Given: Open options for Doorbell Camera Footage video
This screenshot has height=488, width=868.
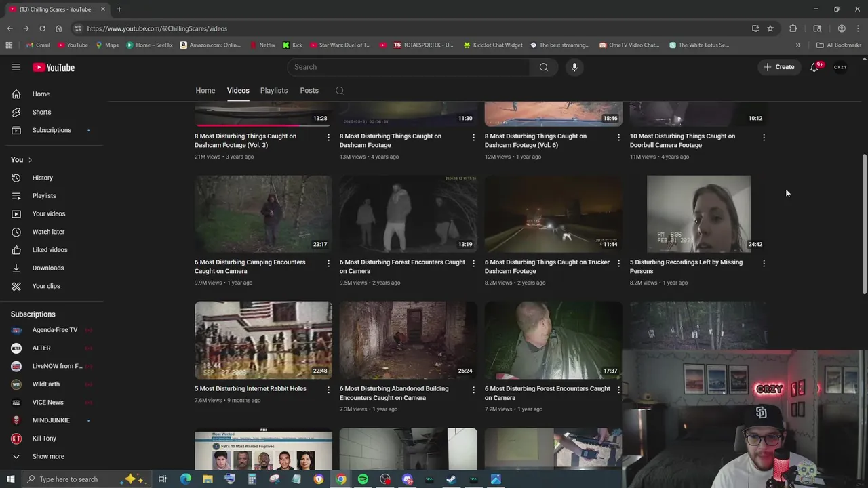Looking at the screenshot, I should 764,137.
